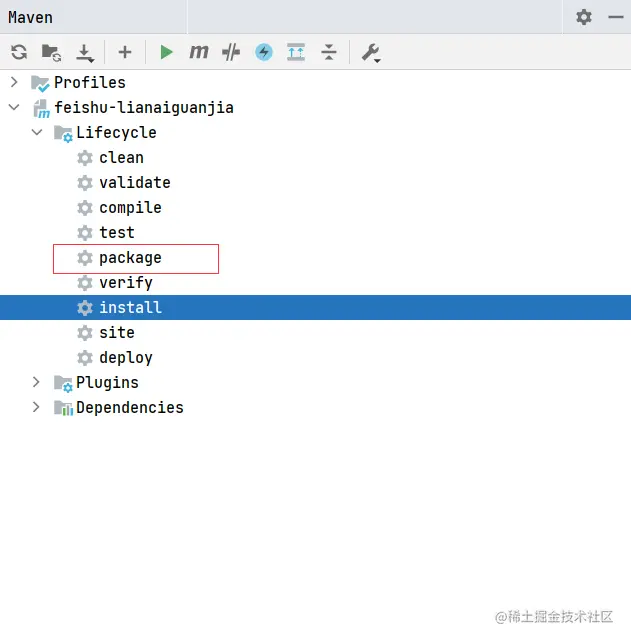This screenshot has width=631, height=642.
Task: Expand the Dependencies node chevron
Action: coord(36,407)
